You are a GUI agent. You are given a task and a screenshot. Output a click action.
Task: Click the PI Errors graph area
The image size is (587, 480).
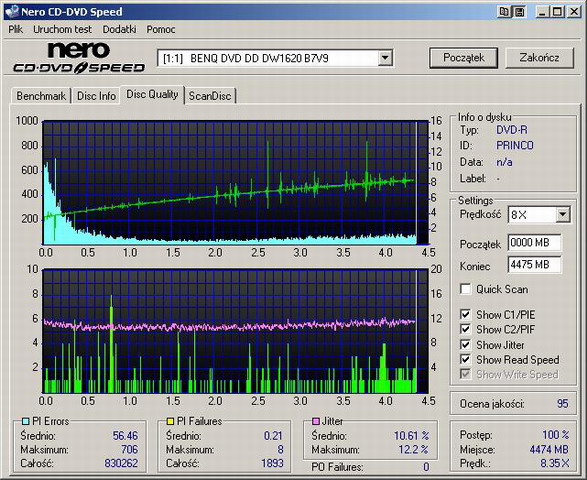(x=235, y=182)
